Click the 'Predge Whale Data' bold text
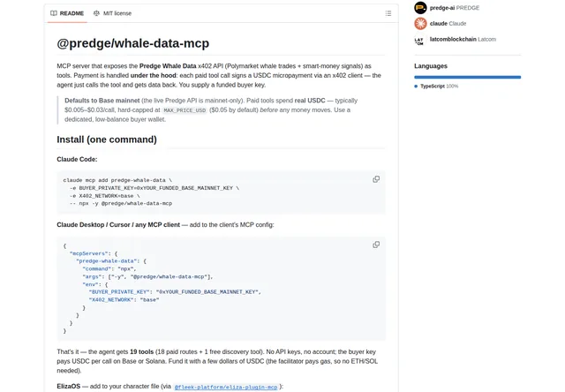Image resolution: width=565 pixels, height=392 pixels. pyautogui.click(x=168, y=66)
